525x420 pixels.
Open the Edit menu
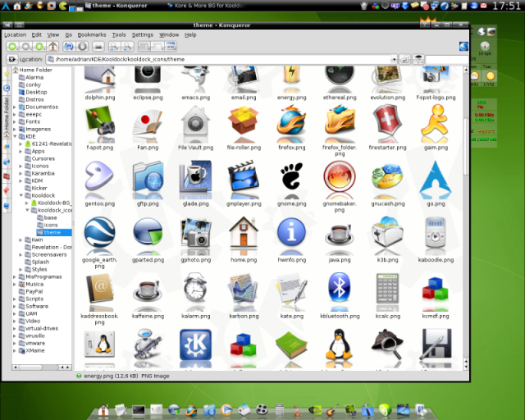tap(36, 34)
